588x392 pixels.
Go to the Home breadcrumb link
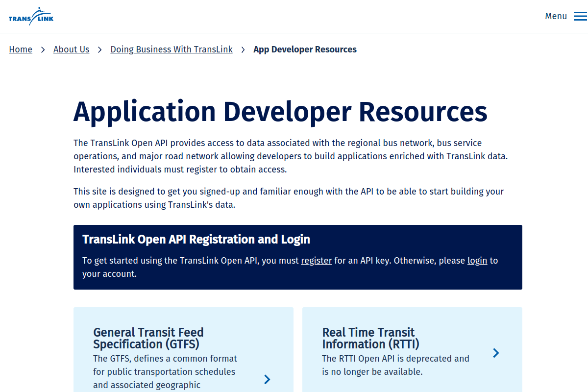21,49
